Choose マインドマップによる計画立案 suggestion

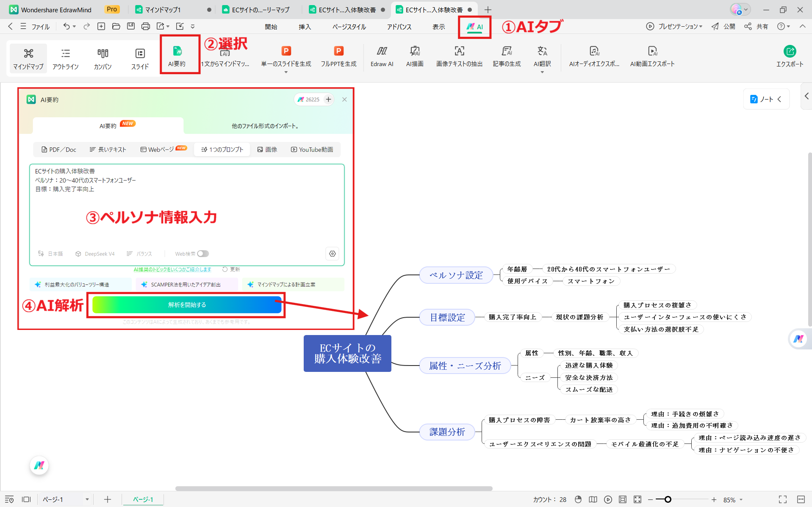click(293, 285)
